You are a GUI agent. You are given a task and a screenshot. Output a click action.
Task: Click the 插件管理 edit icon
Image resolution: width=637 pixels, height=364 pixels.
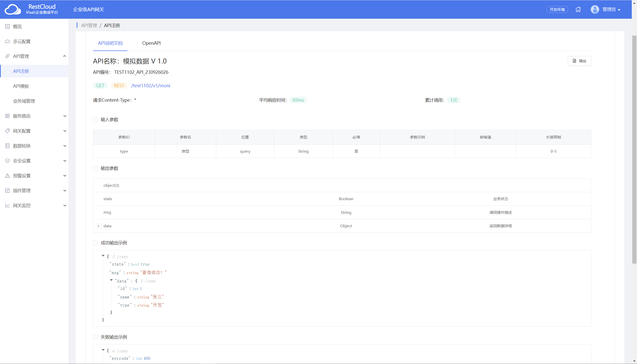pos(7,190)
